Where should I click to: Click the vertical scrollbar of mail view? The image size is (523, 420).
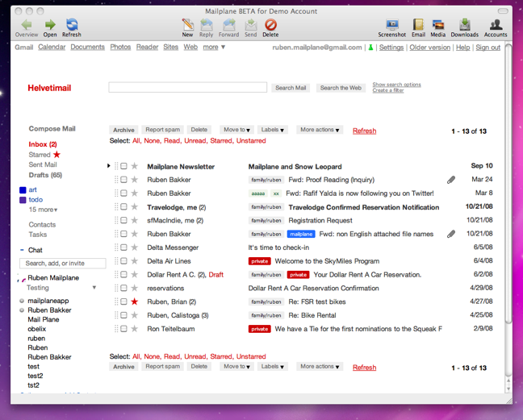pos(508,183)
